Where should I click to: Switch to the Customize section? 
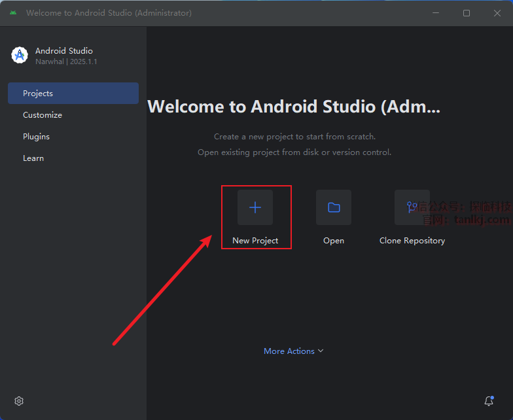pos(43,115)
